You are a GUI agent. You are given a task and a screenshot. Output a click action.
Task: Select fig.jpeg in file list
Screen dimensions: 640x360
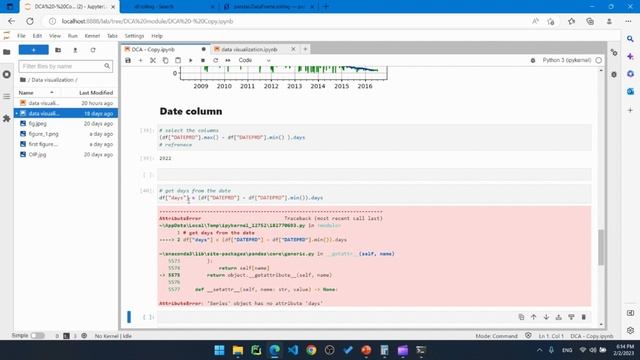coord(66,124)
